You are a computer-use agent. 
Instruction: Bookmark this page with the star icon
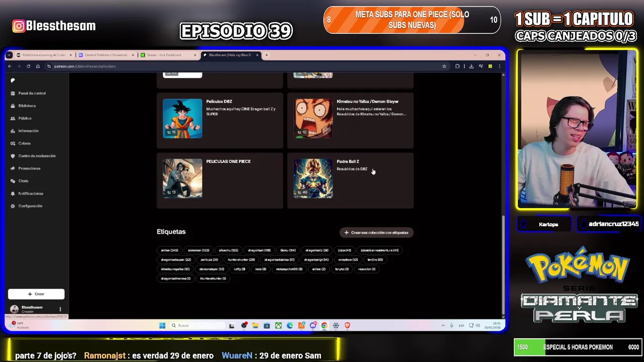(444, 66)
